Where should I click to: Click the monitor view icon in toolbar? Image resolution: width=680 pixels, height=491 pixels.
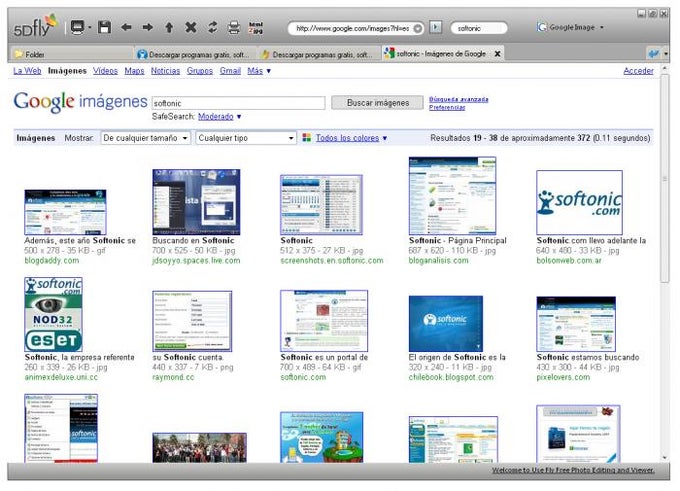coord(78,27)
